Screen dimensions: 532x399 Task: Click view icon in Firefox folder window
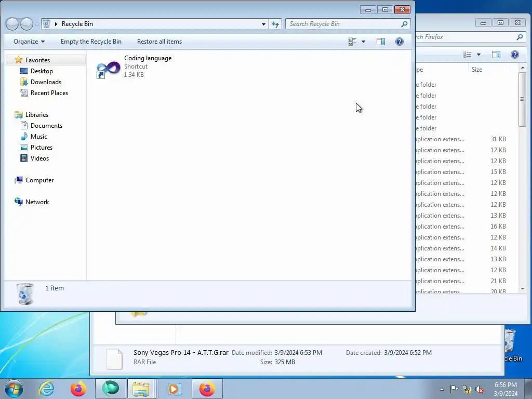[468, 54]
